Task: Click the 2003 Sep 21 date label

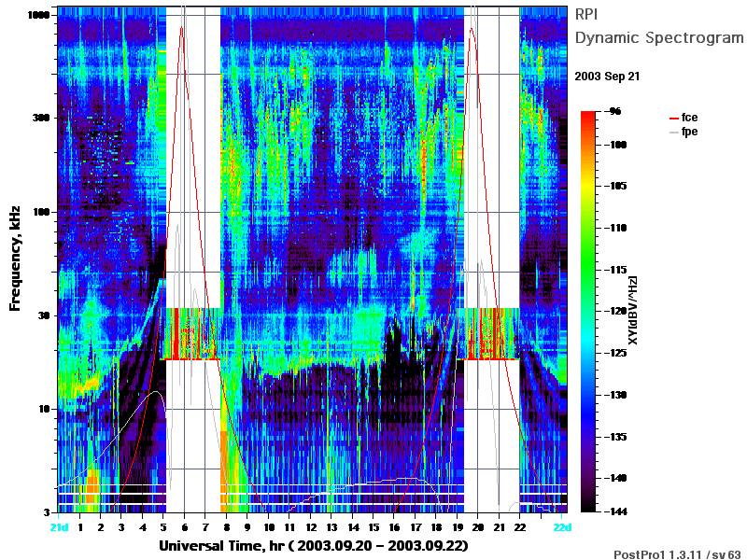Action: click(x=607, y=77)
